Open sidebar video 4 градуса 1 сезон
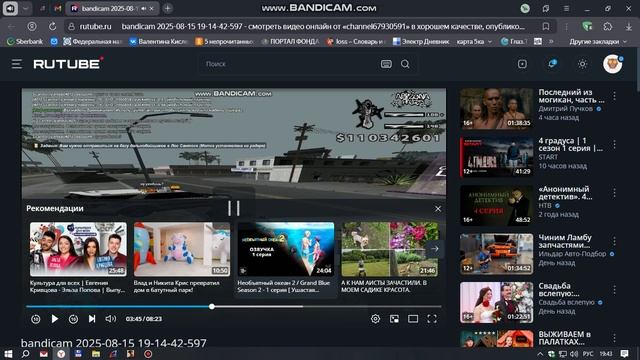The width and height of the screenshot is (640, 360). 496,157
